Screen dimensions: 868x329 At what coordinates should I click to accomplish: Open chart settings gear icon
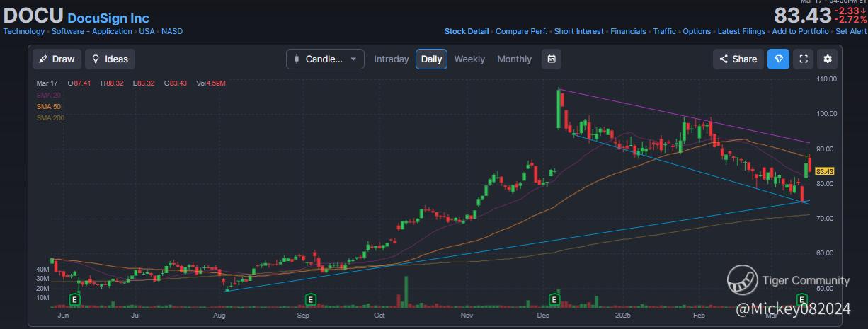[x=827, y=59]
